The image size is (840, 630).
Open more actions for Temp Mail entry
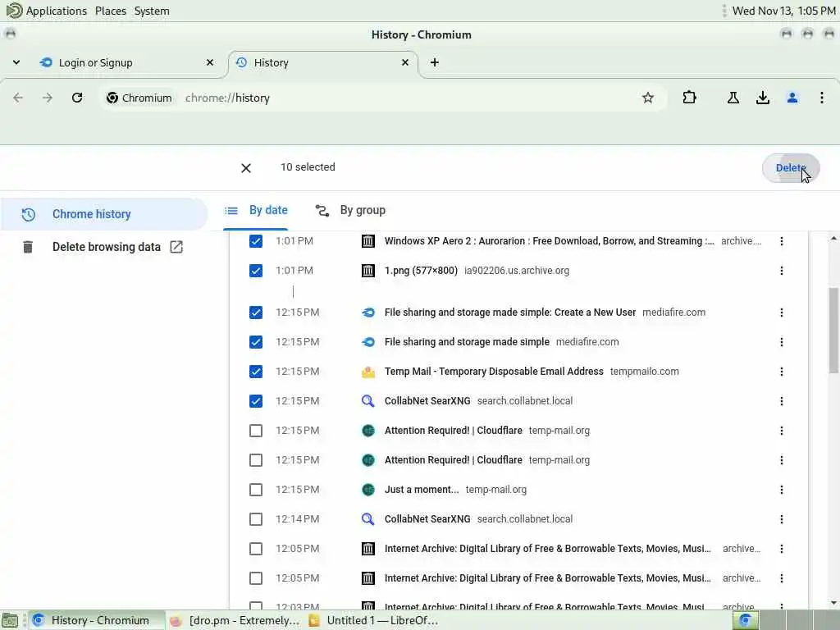pos(782,372)
